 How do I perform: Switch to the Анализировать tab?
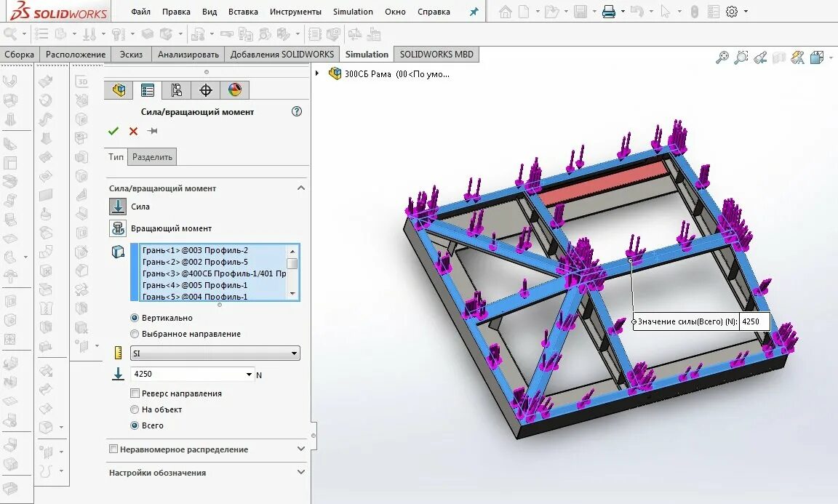pos(188,54)
